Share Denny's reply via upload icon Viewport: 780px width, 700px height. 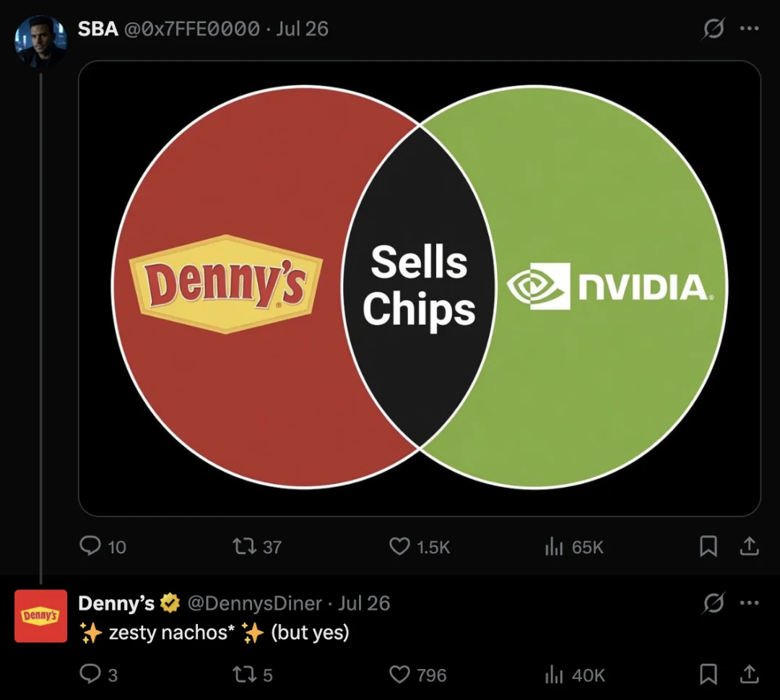749,674
